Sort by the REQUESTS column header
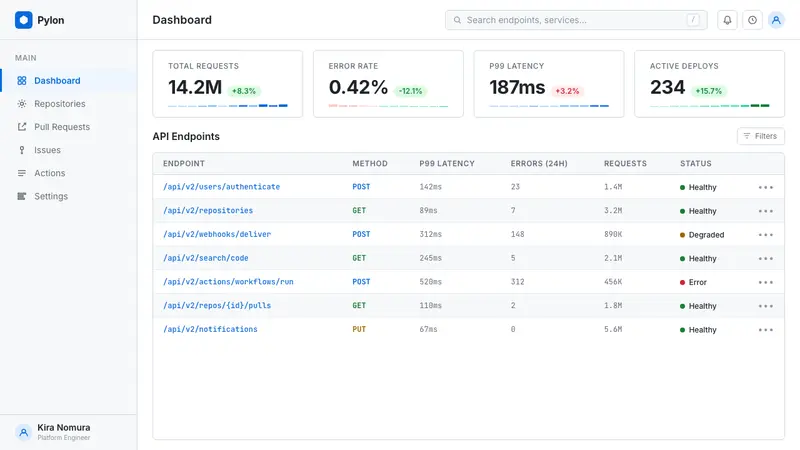This screenshot has width=800, height=450. [625, 164]
